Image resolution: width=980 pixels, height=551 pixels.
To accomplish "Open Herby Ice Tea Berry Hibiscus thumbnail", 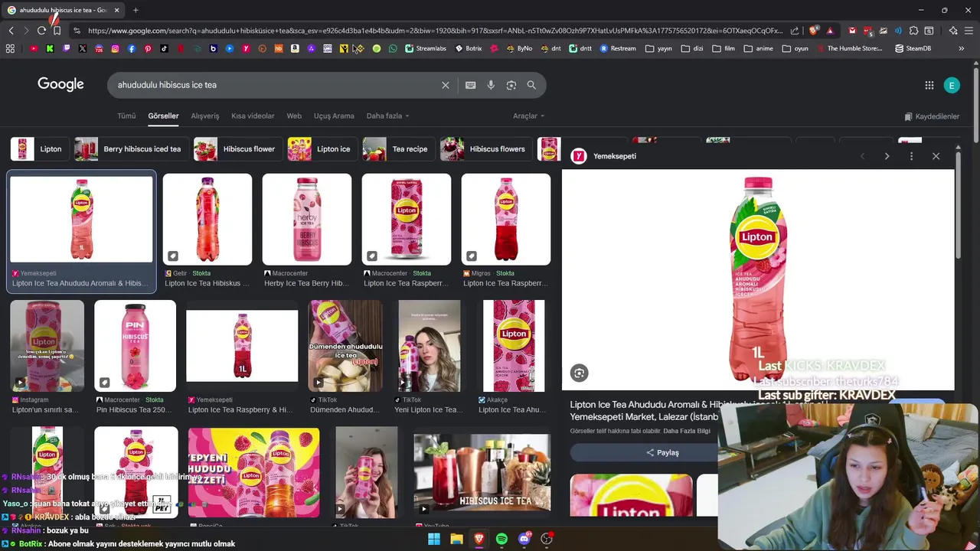I will pos(307,220).
